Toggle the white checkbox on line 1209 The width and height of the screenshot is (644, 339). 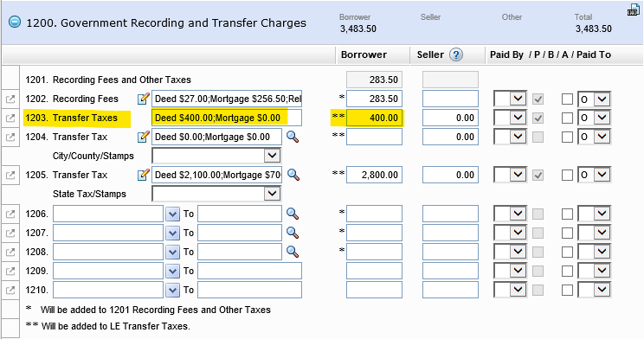tap(567, 271)
